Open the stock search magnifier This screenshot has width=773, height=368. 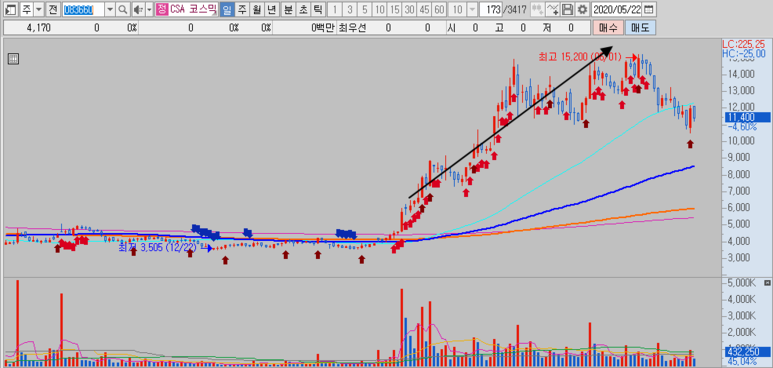pos(122,9)
